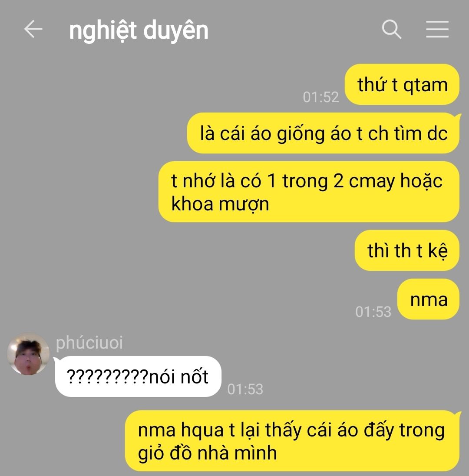Tap the 01:53 timestamp beside 'nma'

373,312
